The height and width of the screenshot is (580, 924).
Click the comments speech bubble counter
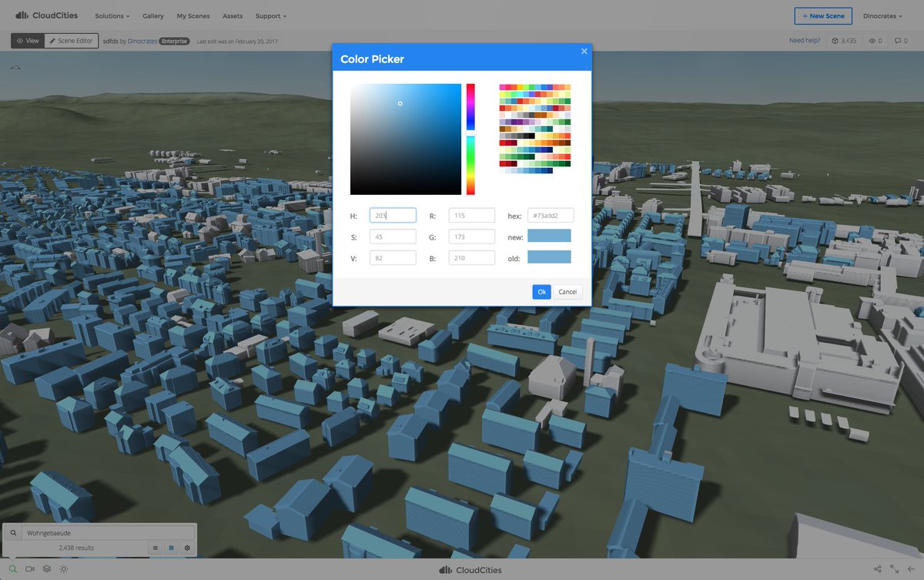pos(901,41)
